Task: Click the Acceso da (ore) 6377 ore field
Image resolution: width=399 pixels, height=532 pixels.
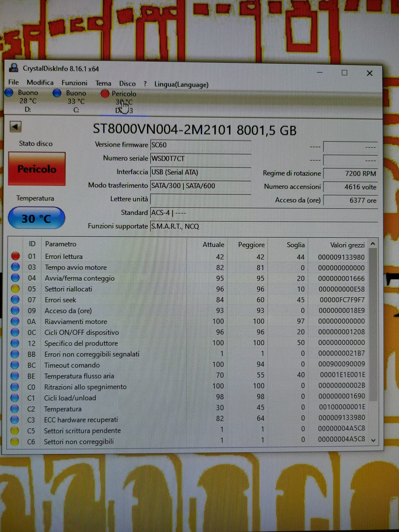Action: pyautogui.click(x=350, y=200)
